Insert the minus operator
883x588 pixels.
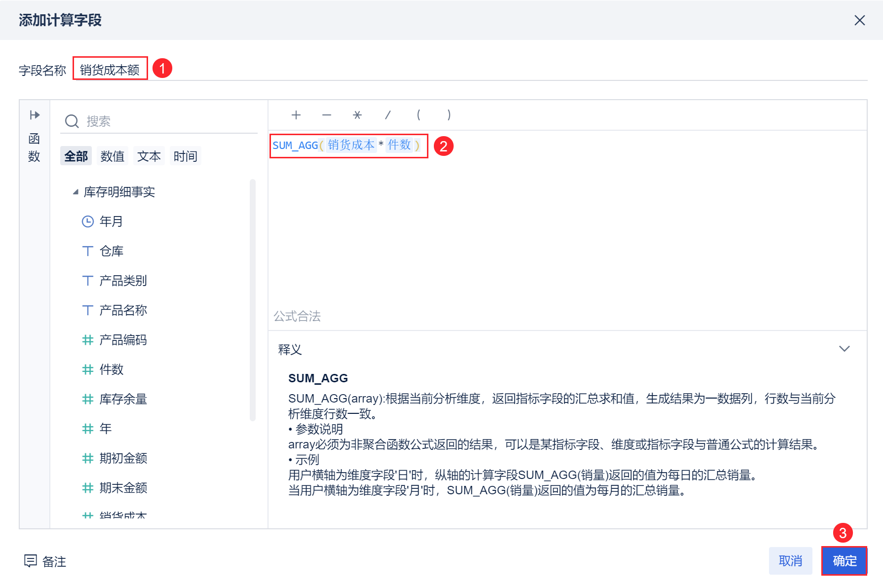(x=327, y=115)
